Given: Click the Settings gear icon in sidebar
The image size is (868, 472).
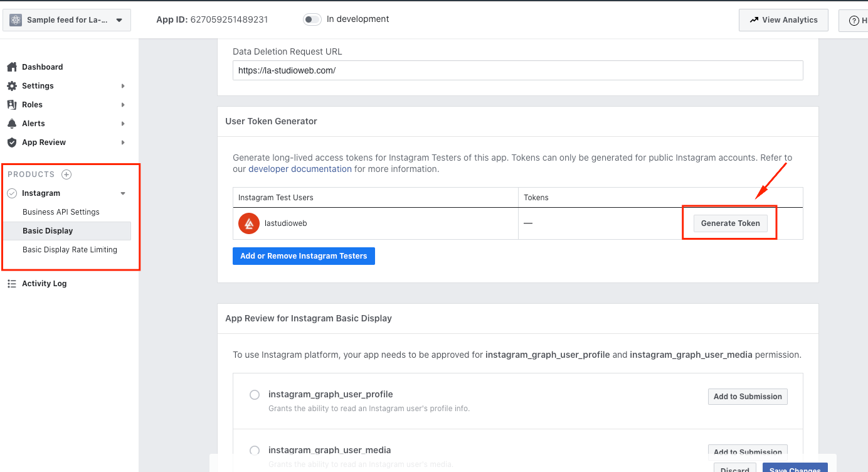Looking at the screenshot, I should pyautogui.click(x=11, y=86).
